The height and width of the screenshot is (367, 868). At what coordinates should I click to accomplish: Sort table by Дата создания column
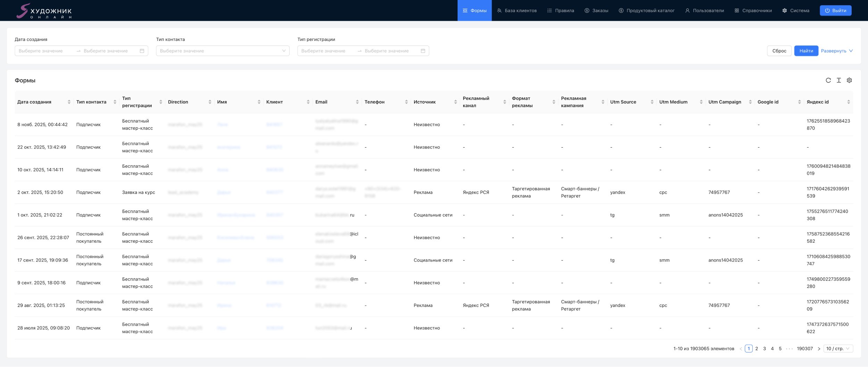pos(69,102)
